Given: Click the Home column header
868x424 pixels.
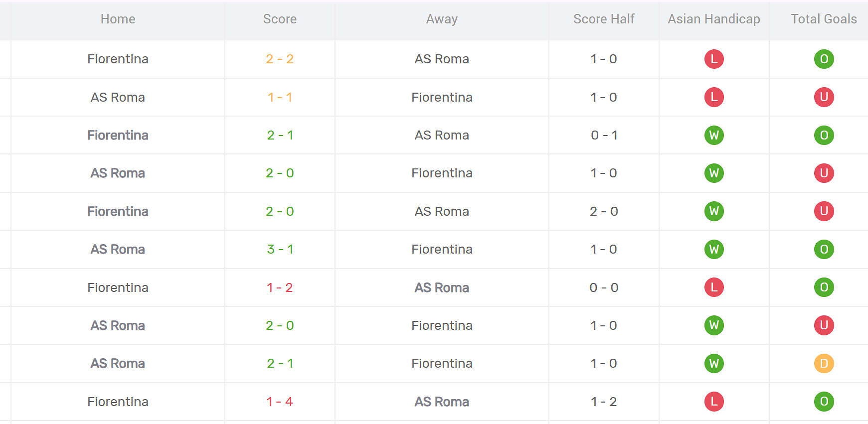Looking at the screenshot, I should pos(118,19).
